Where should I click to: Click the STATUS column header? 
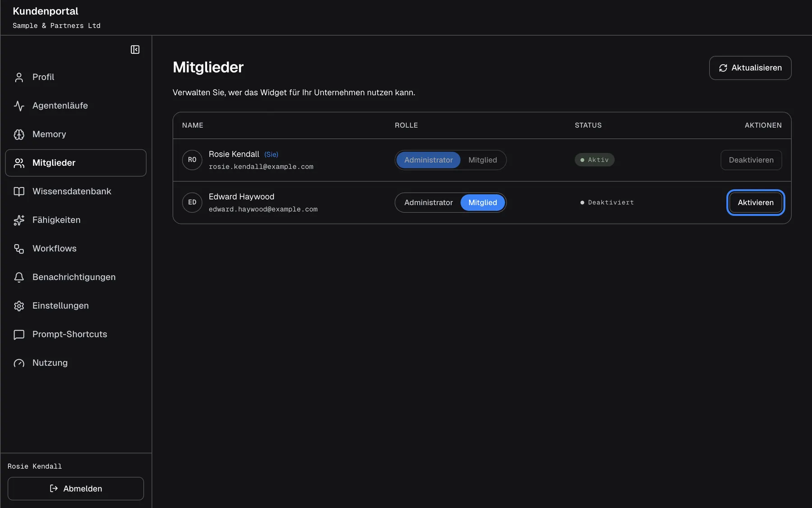(588, 125)
